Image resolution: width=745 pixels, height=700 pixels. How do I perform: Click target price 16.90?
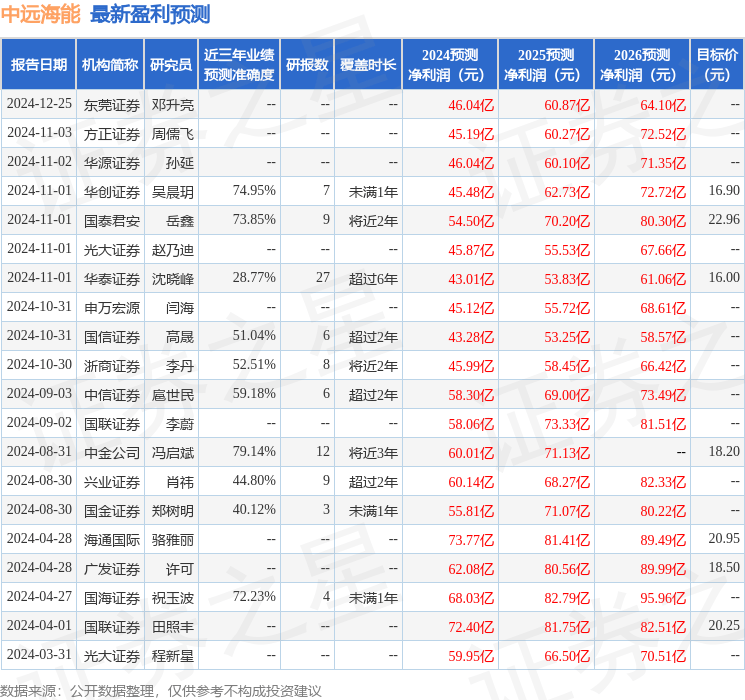tap(724, 191)
